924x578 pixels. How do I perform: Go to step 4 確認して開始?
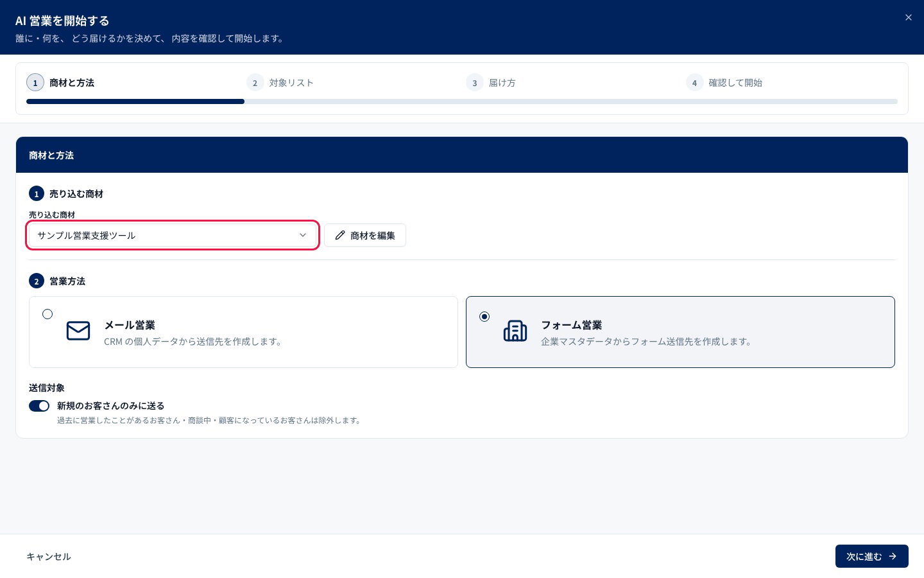click(724, 83)
